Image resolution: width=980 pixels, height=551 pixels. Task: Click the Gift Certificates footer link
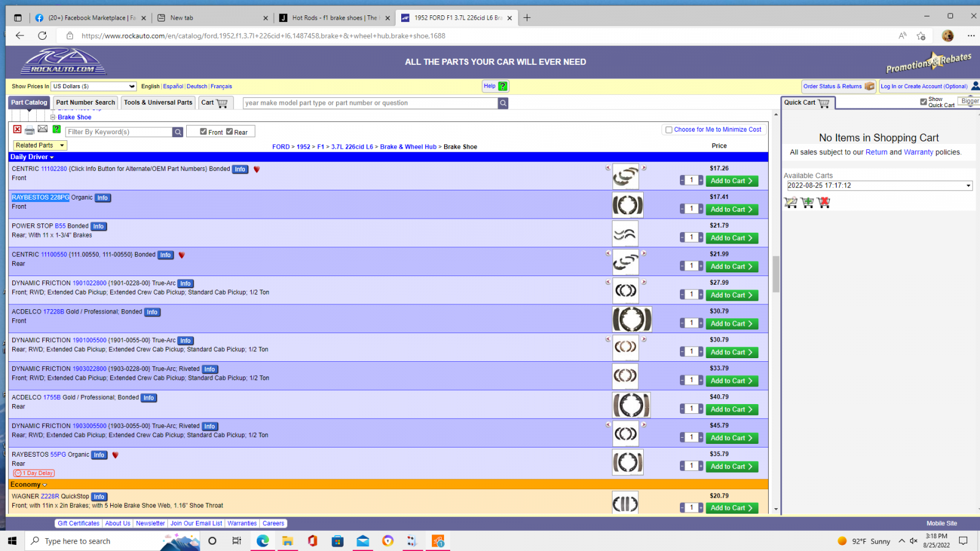tap(78, 523)
